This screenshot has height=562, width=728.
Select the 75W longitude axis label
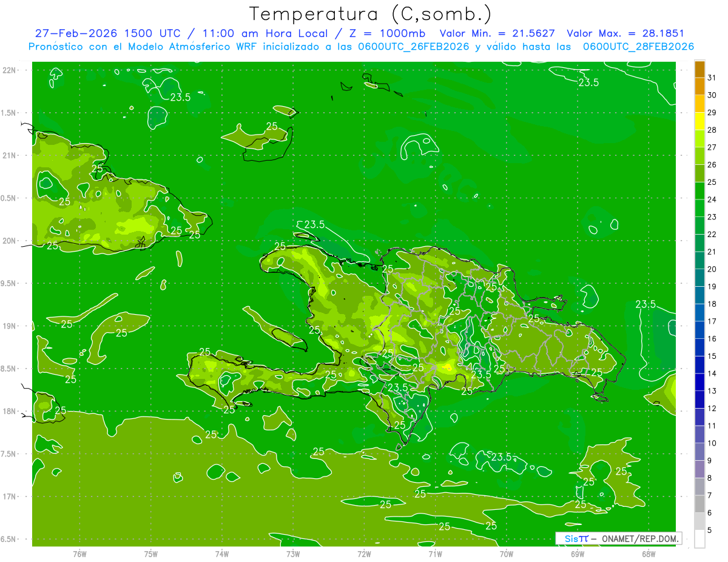point(151,554)
